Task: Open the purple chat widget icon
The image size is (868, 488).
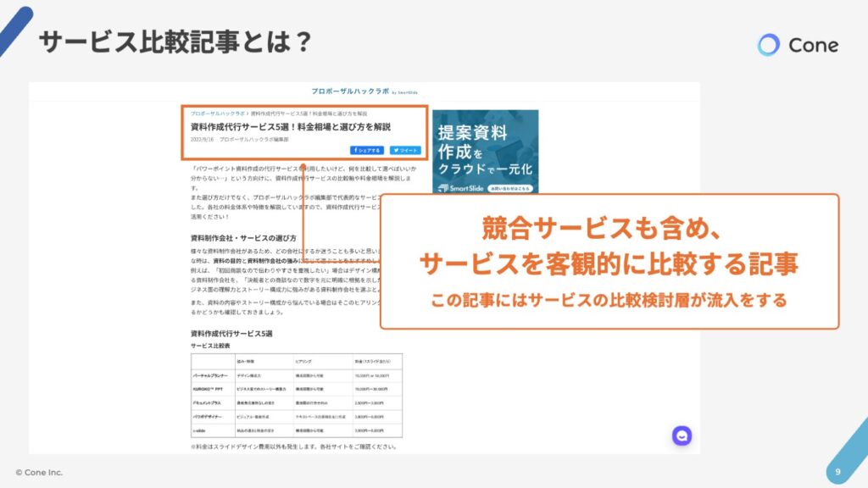Action: click(682, 436)
